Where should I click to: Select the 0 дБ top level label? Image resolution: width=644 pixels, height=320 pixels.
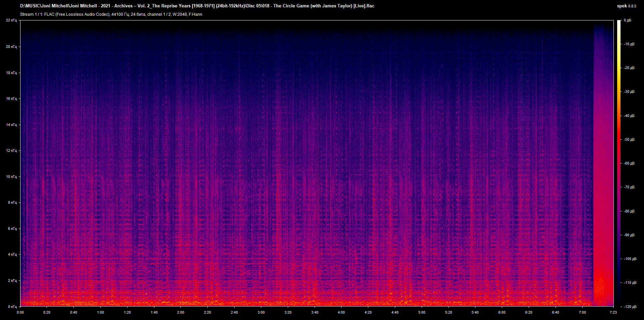(x=627, y=20)
